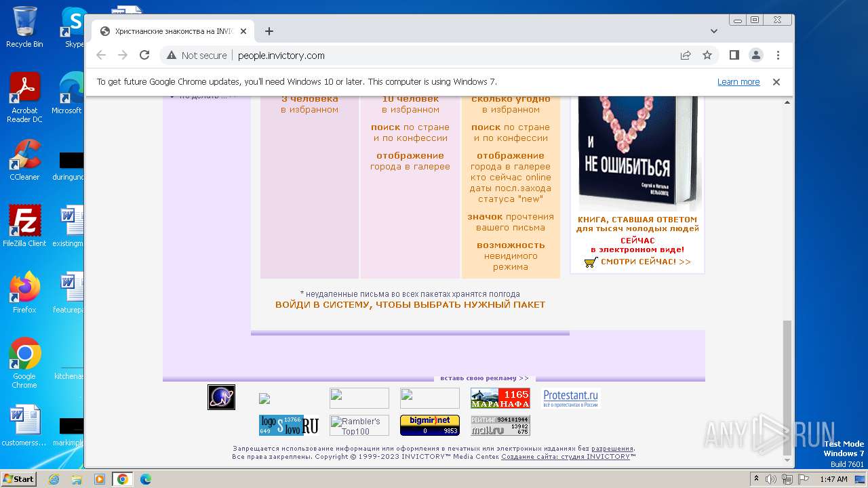Screen dimensions: 868x488
Task: Click the page vertical scrollbar thumb
Action: point(787,386)
